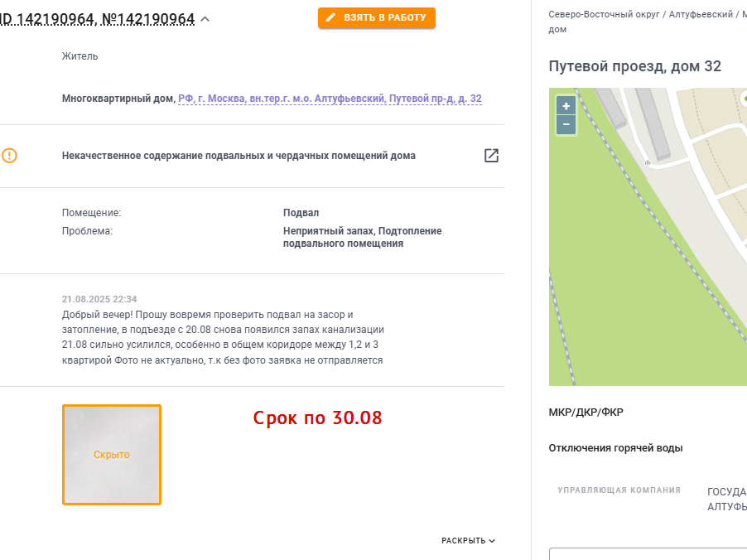The width and height of the screenshot is (747, 560).
Task: Open the issue category in a new window icon
Action: [491, 156]
